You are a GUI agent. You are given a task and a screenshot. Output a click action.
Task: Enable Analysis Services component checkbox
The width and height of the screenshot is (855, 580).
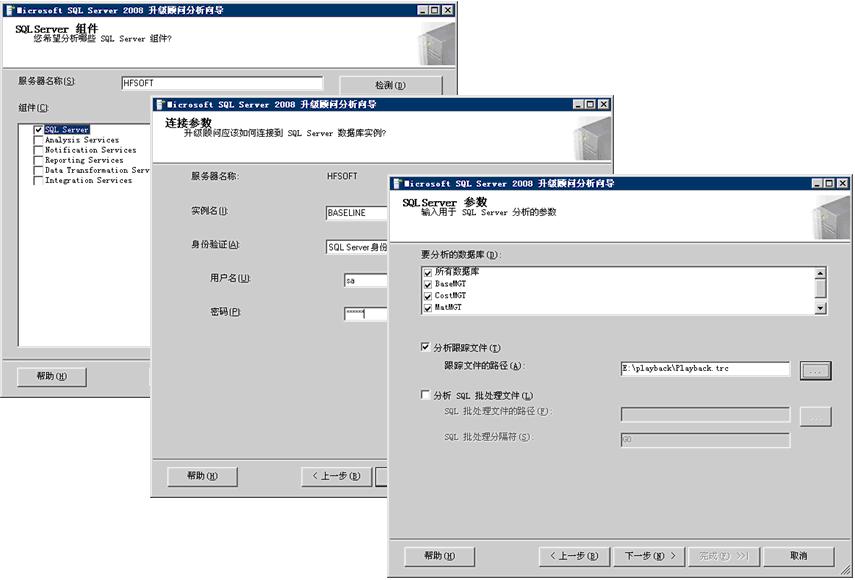tap(38, 140)
